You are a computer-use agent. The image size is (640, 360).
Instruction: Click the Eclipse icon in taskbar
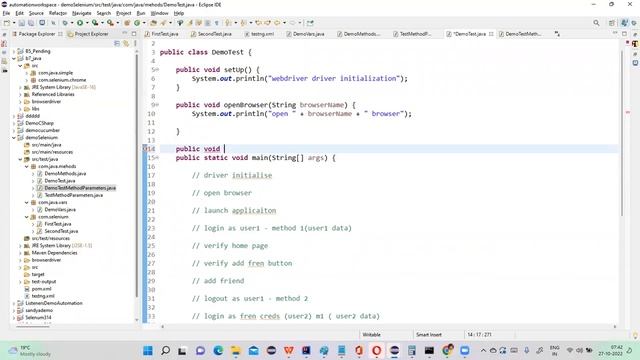point(394,350)
